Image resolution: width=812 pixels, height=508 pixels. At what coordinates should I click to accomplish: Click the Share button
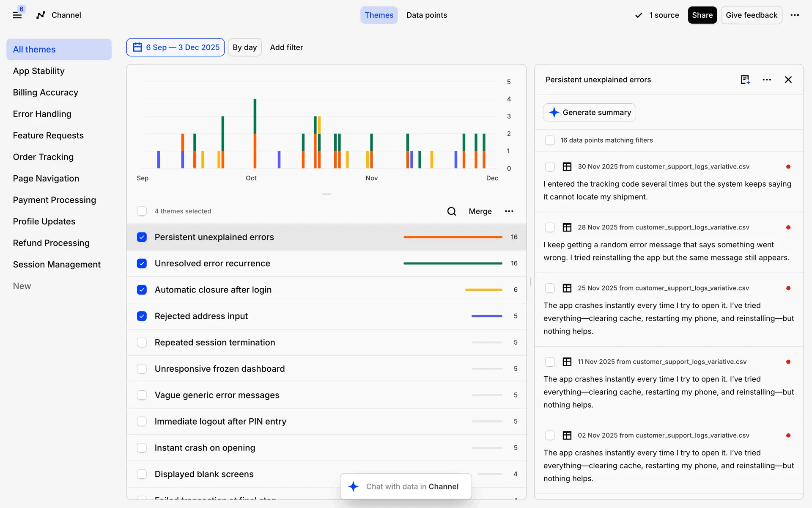click(702, 15)
